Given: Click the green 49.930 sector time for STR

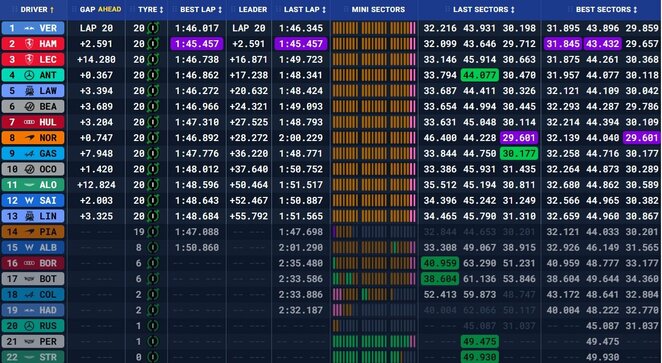Looking at the screenshot, I should pos(480,357).
